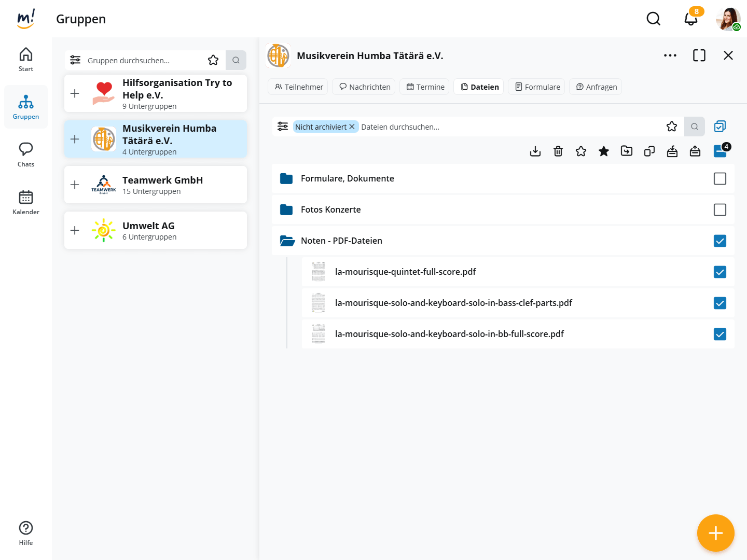Uncheck la-mourisque-quintet-full-score.pdf

[x=720, y=272]
